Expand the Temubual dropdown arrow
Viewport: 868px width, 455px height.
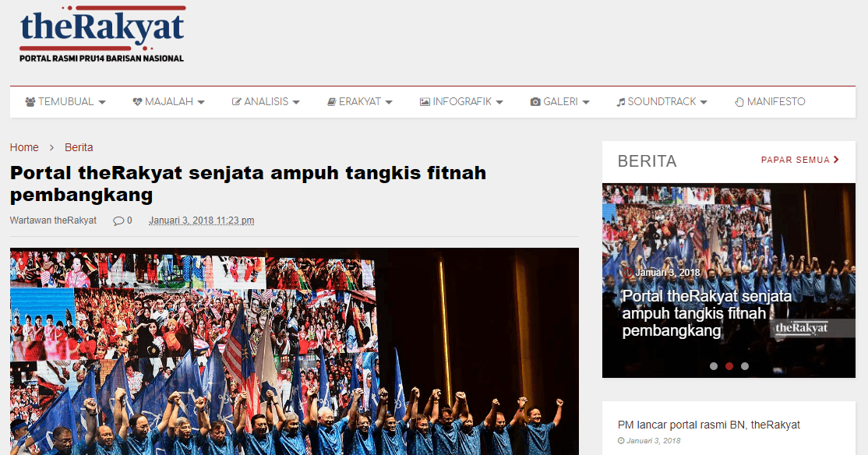click(102, 103)
